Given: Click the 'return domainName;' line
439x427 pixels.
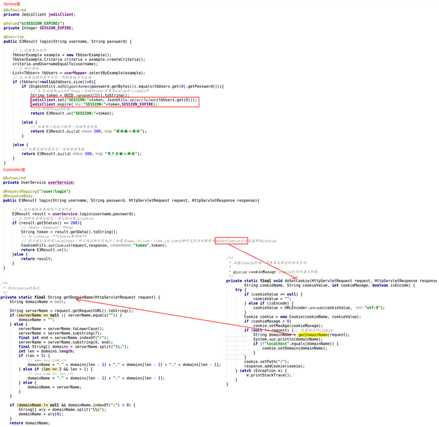Looking at the screenshot, I should point(30,423).
